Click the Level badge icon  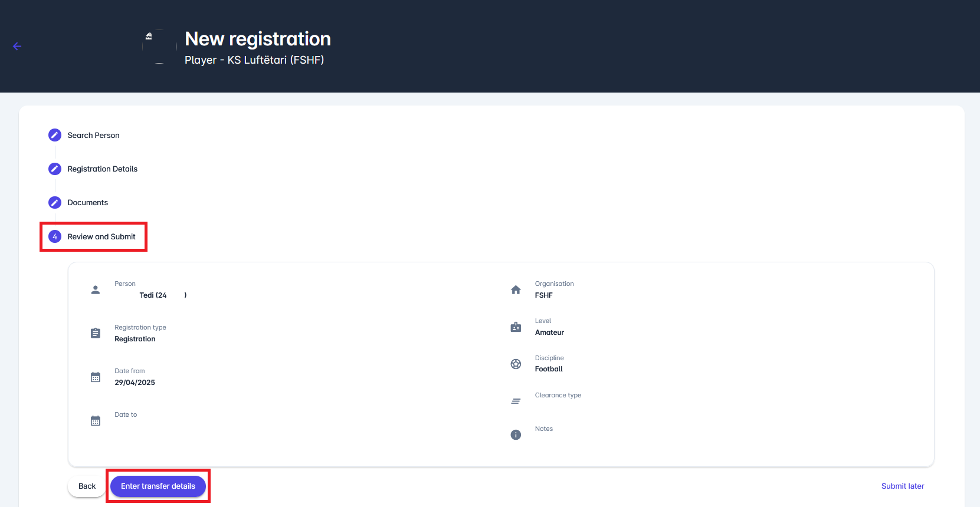pyautogui.click(x=516, y=327)
